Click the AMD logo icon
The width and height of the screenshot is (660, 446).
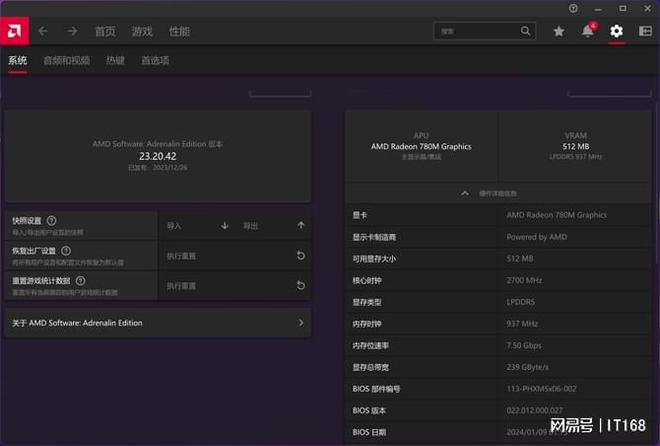14,31
